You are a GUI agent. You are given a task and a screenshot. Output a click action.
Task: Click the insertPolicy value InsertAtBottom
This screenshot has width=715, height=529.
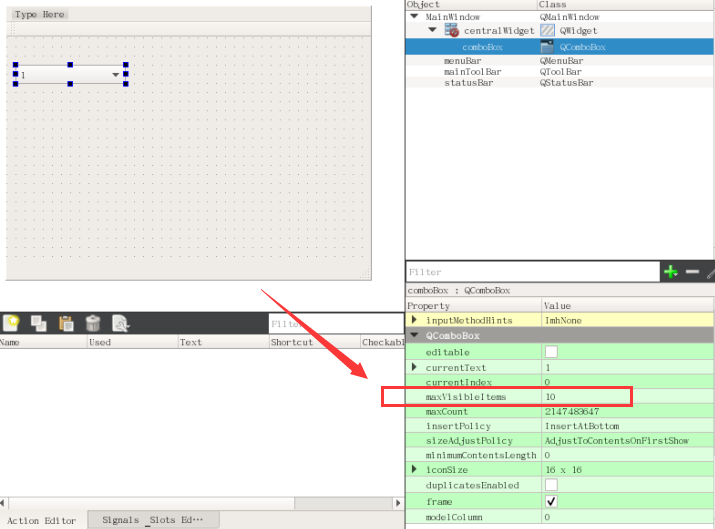(582, 426)
